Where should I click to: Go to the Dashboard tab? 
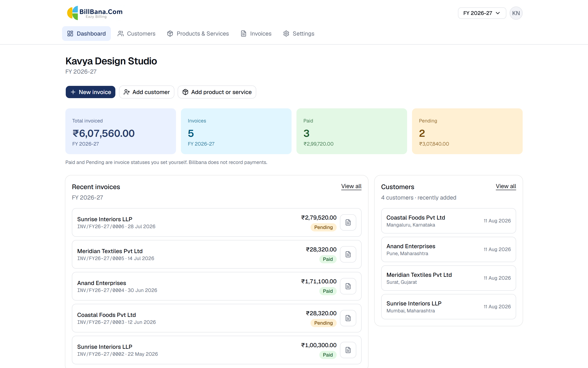[x=87, y=34]
